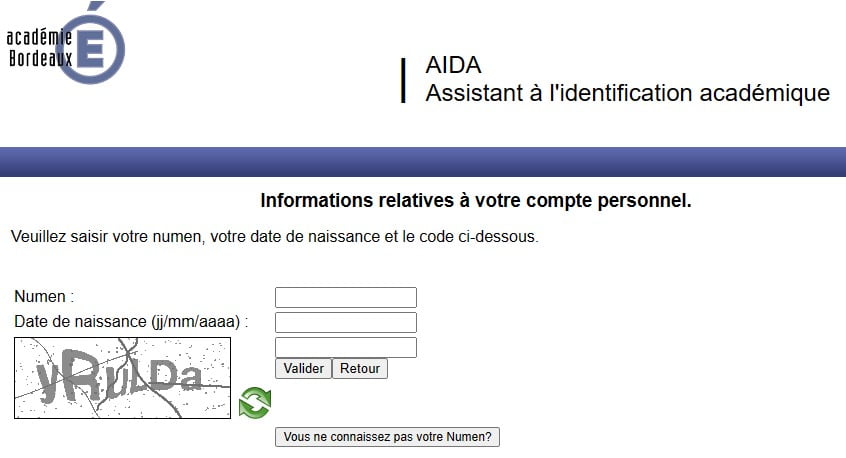This screenshot has height=458, width=846.
Task: Click the dark blue banner bar
Action: coord(423,162)
